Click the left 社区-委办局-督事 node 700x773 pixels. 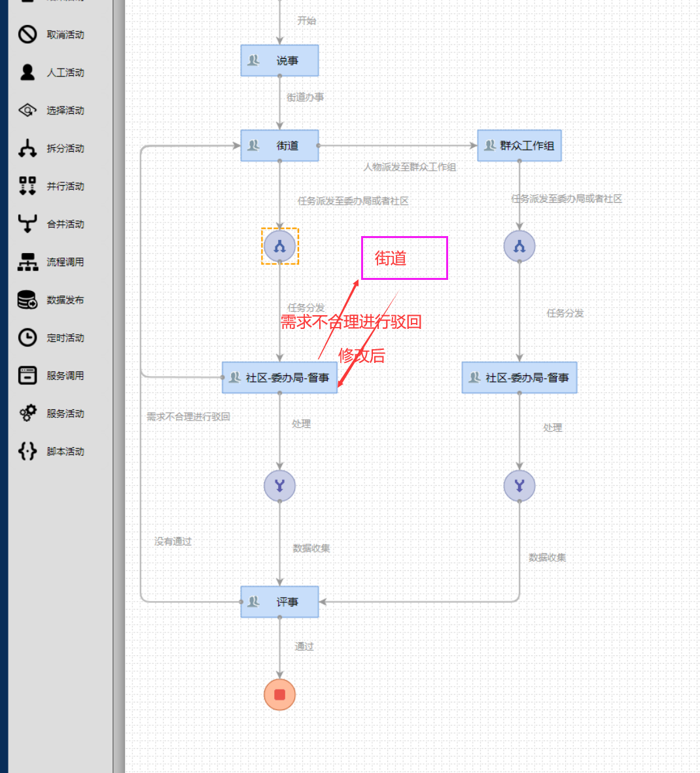280,377
